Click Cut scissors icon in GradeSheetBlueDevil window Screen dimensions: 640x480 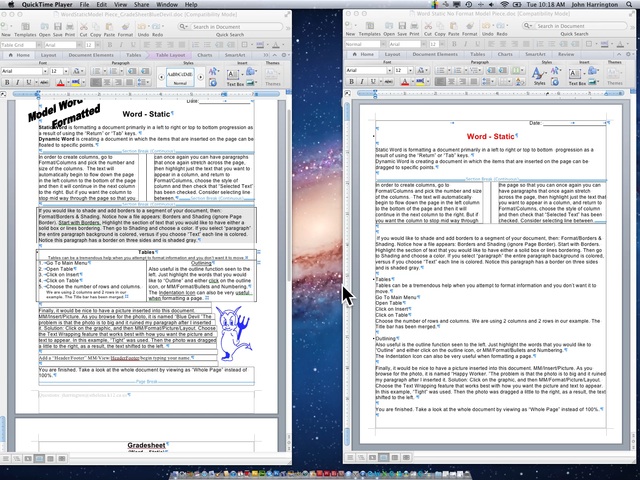pos(84,26)
